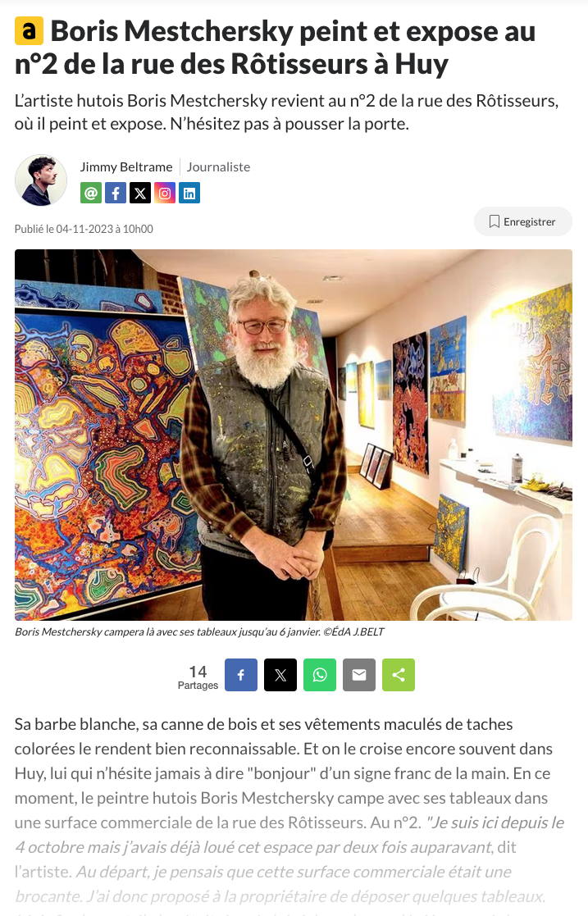Share the article on Facebook
588x916 pixels.
(x=241, y=675)
